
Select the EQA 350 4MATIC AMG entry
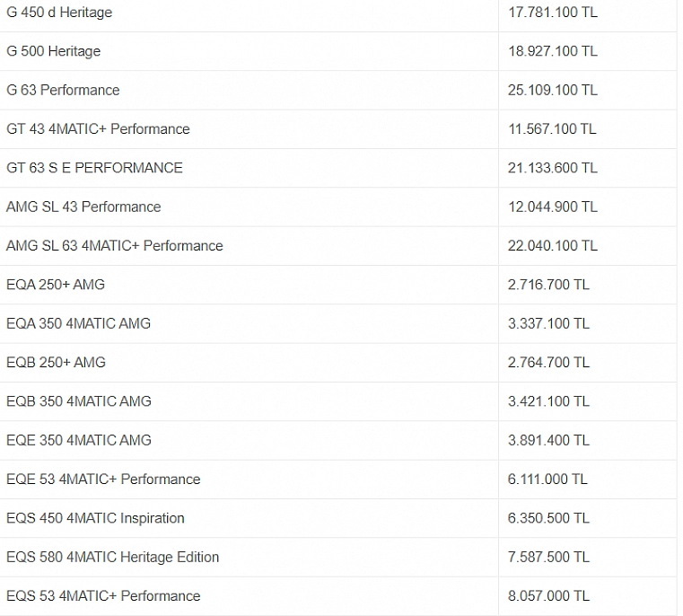click(78, 323)
